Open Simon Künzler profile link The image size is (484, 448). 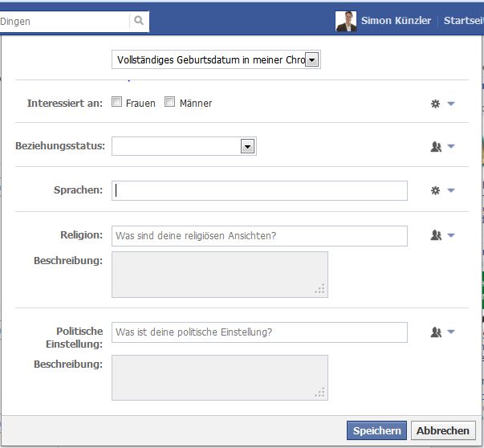[x=396, y=21]
